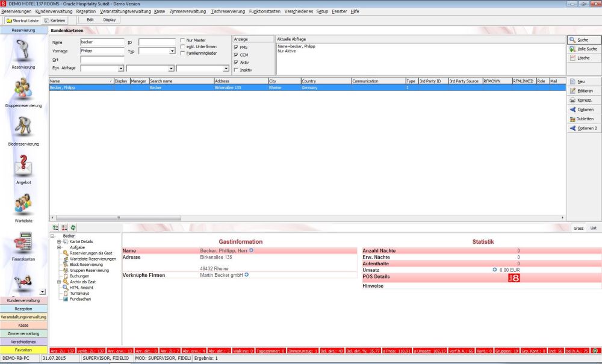Open the Reservierungen menu

(x=16, y=11)
